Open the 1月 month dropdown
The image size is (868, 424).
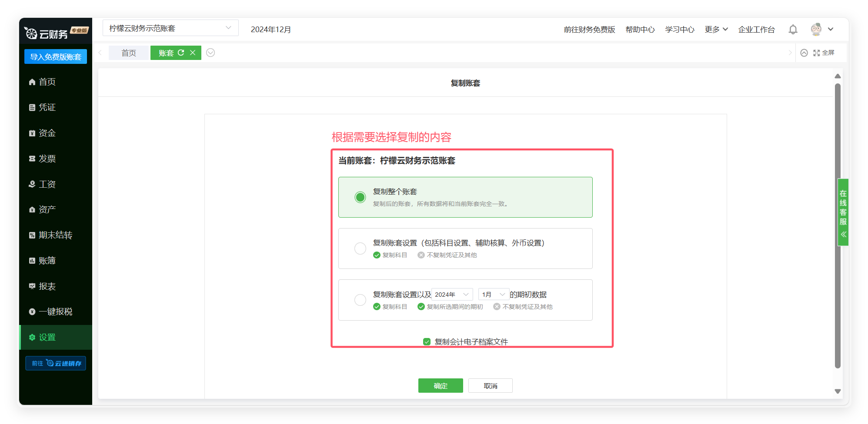coord(493,295)
